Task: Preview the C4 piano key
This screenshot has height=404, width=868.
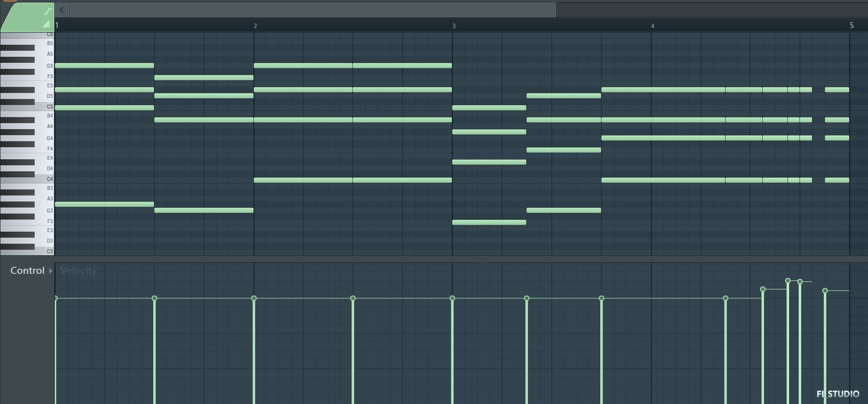Action: (27, 179)
